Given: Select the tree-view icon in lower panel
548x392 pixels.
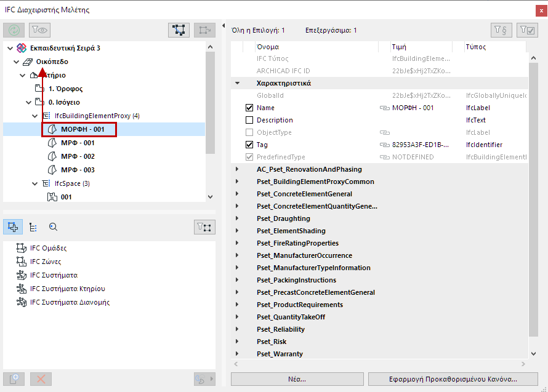Looking at the screenshot, I should pos(33,227).
